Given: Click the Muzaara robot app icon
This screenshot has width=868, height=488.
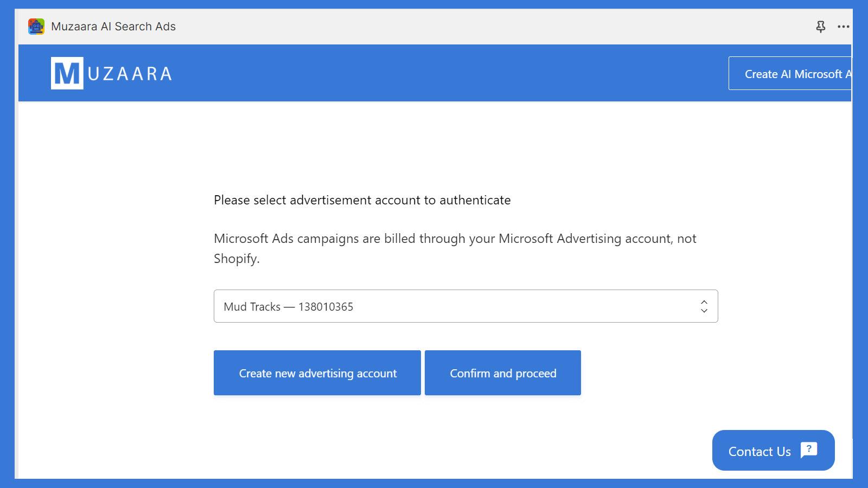Looking at the screenshot, I should [35, 26].
